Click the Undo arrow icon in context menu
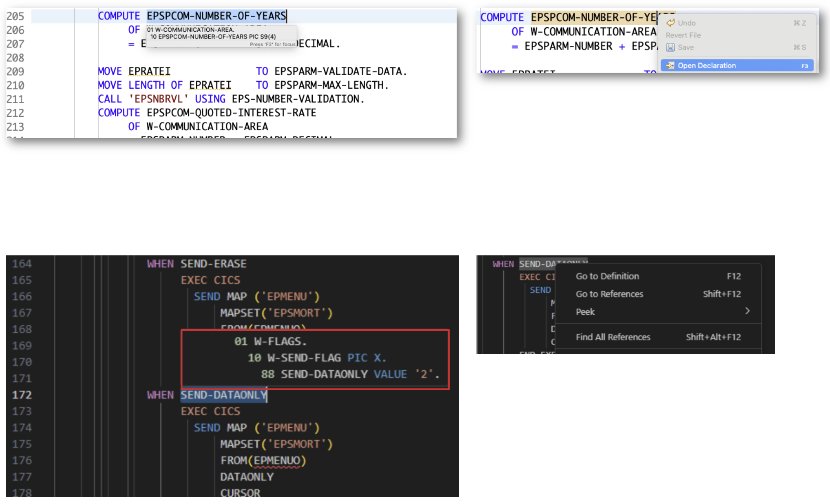Image resolution: width=830 pixels, height=504 pixels. click(671, 23)
